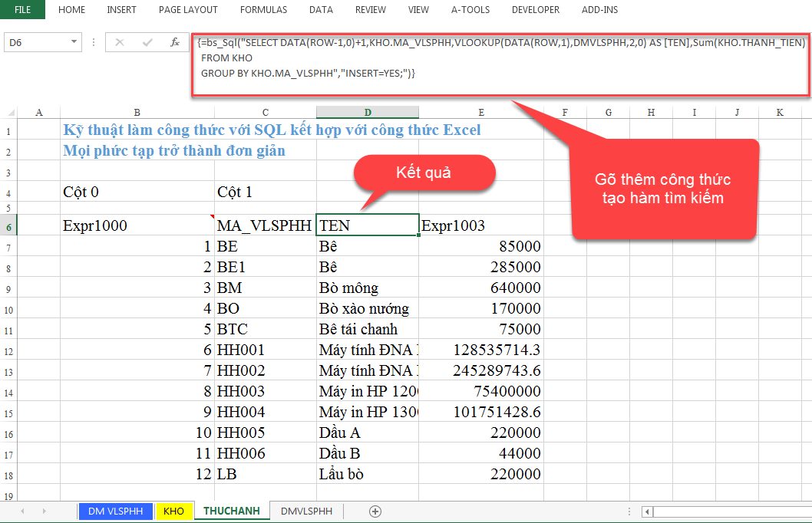
Task: Add a new sheet with plus icon
Action: 375,511
